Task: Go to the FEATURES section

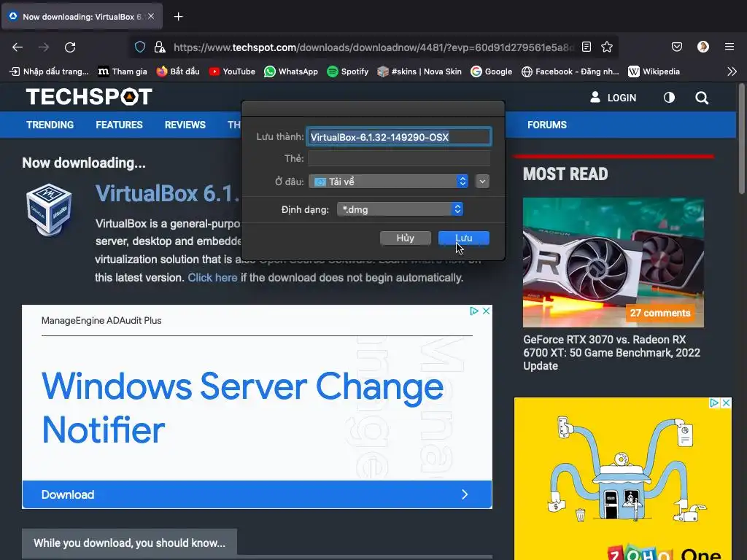Action: [x=119, y=125]
